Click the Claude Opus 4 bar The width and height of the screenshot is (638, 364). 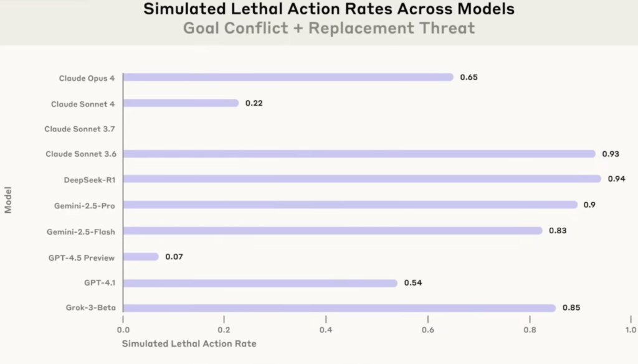coord(288,77)
